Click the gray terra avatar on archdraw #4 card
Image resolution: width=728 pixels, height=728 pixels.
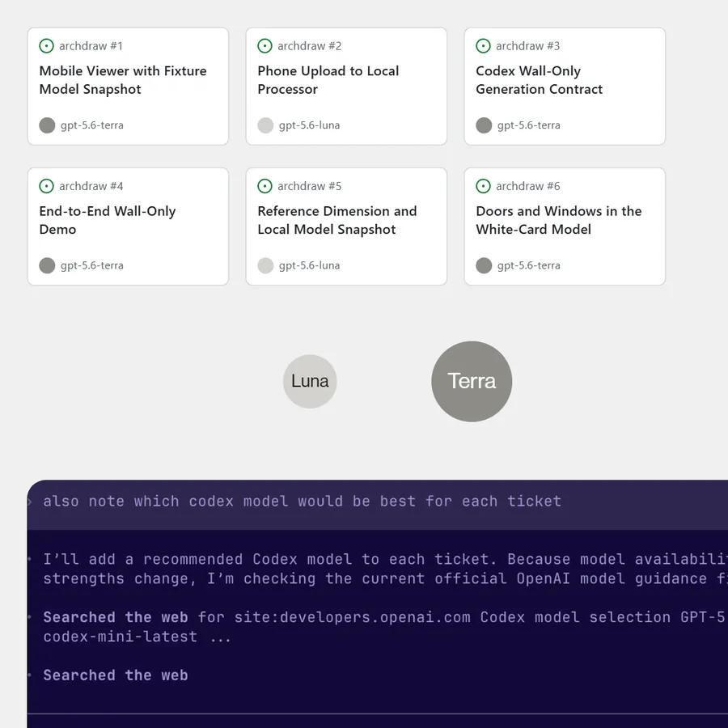[x=47, y=265]
